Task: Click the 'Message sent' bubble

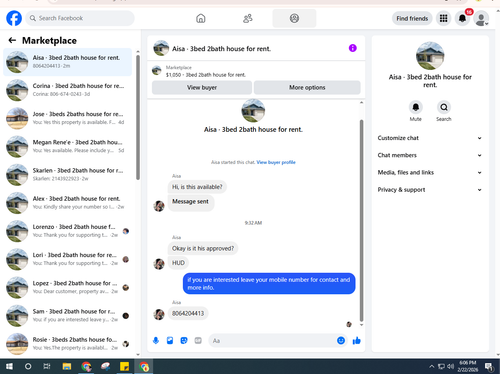Action: [x=190, y=202]
